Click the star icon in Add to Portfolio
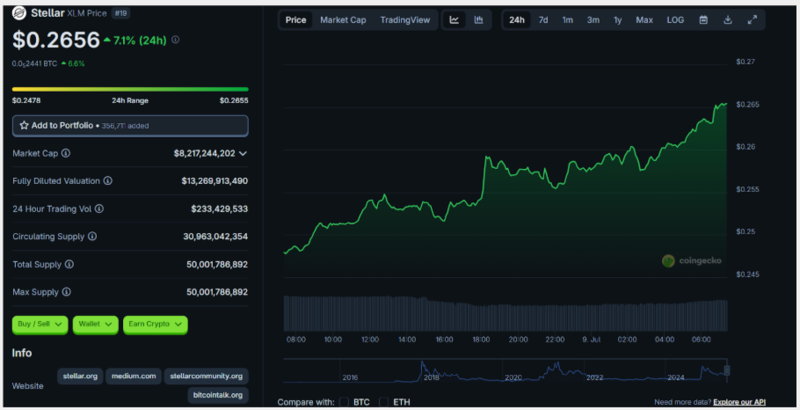This screenshot has width=800, height=410. [x=23, y=126]
